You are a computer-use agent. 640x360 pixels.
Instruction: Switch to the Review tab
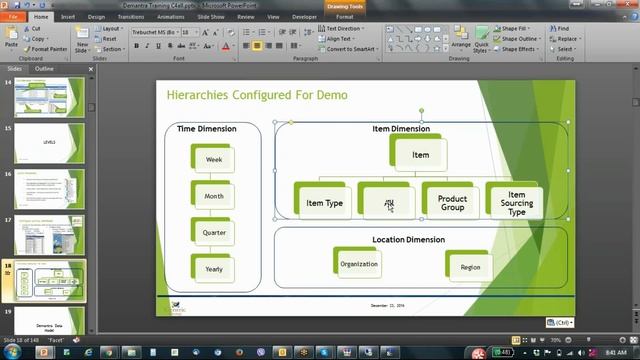[x=246, y=17]
